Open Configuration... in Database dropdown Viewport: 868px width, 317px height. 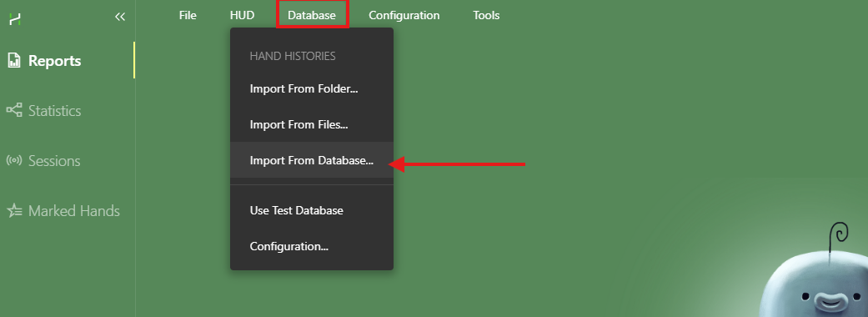click(312, 246)
